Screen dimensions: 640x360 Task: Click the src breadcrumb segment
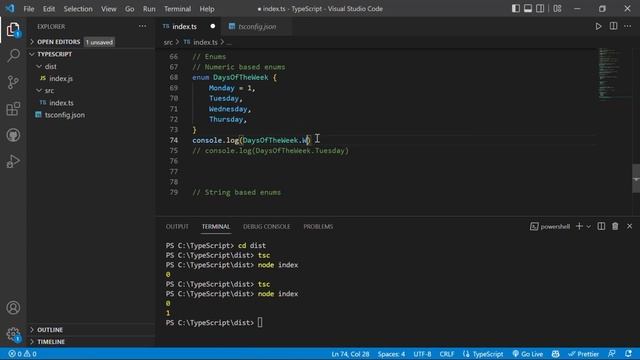(x=168, y=42)
